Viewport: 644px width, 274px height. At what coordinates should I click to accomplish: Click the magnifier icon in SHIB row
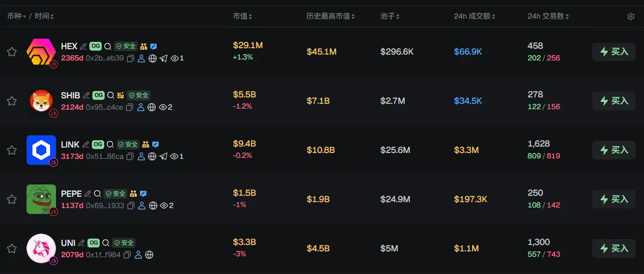click(x=111, y=95)
